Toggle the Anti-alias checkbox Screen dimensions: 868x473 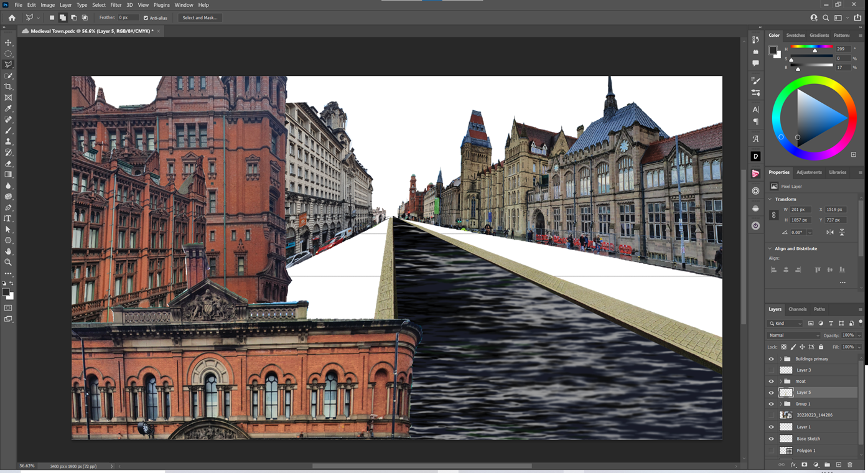pyautogui.click(x=146, y=18)
